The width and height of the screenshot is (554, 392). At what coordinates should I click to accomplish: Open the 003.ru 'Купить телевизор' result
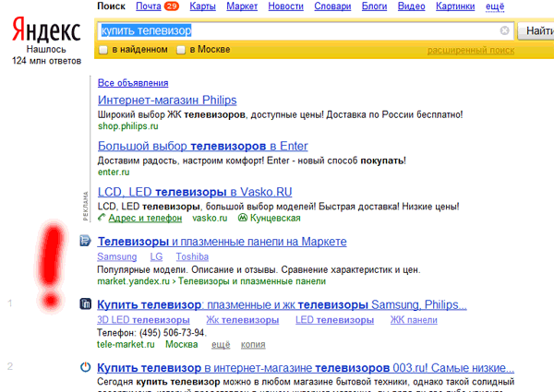(306, 368)
